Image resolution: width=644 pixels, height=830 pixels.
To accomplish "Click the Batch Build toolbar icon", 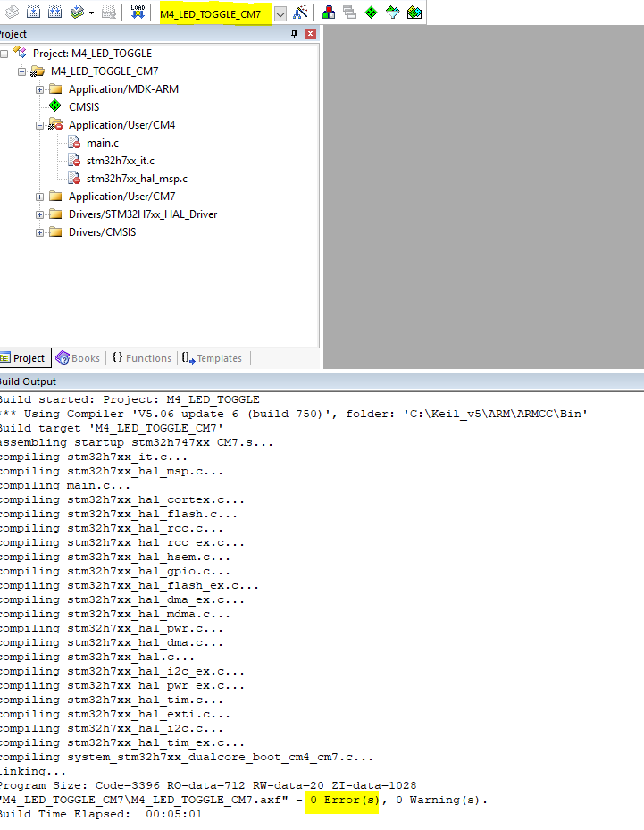I will (x=77, y=12).
